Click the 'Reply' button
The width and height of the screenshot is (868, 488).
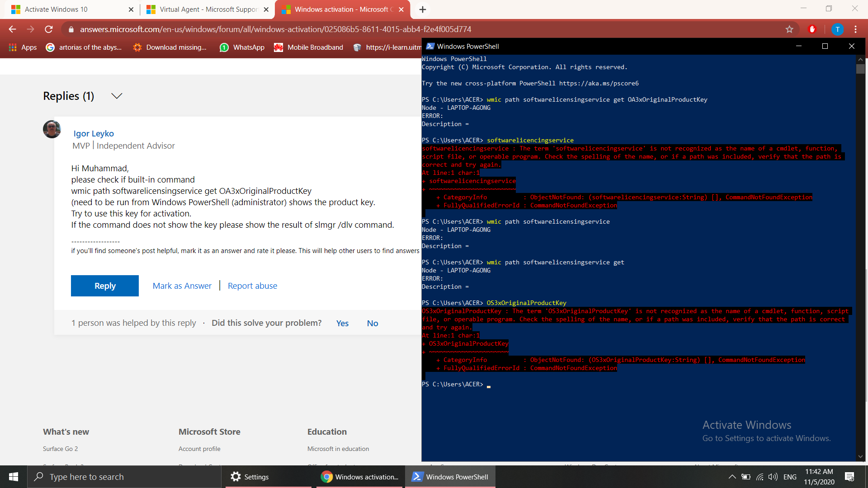point(105,286)
